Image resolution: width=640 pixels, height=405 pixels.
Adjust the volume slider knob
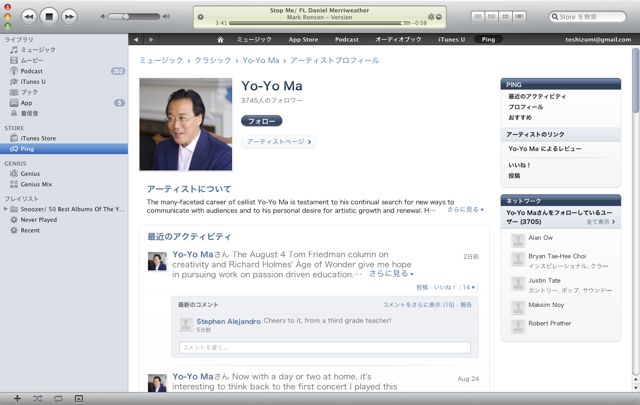point(125,17)
